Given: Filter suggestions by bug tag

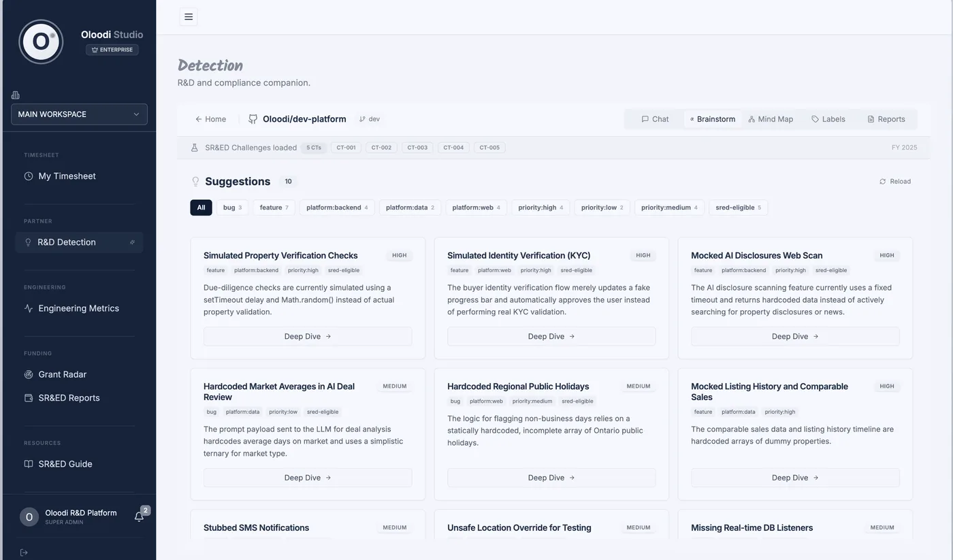Looking at the screenshot, I should pos(233,208).
